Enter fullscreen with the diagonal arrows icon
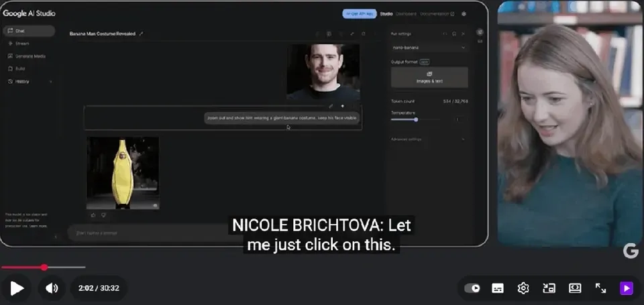The width and height of the screenshot is (644, 305). tap(600, 288)
